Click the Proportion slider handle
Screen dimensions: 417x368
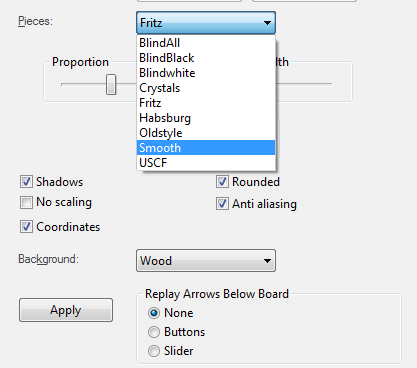[x=111, y=84]
